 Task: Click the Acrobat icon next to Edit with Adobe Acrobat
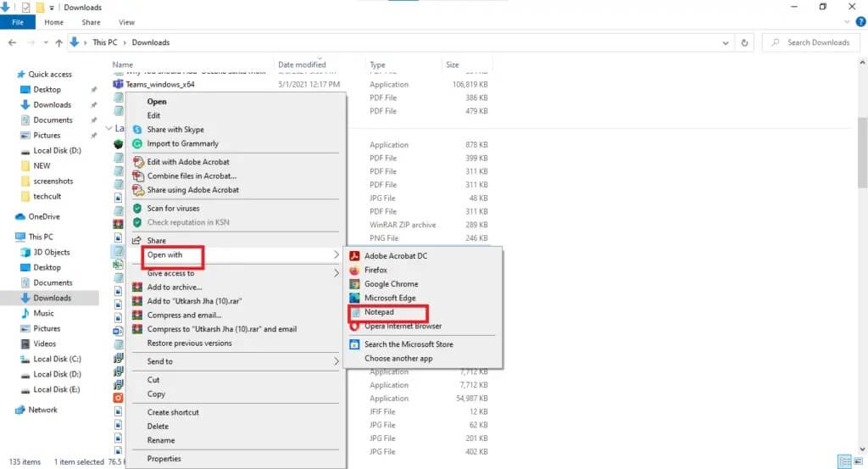[138, 162]
